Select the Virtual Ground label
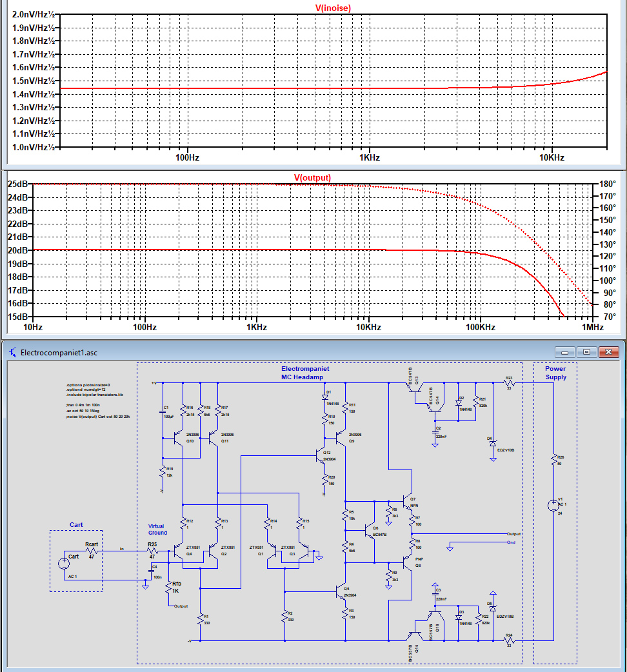This screenshot has height=672, width=627. tap(157, 529)
